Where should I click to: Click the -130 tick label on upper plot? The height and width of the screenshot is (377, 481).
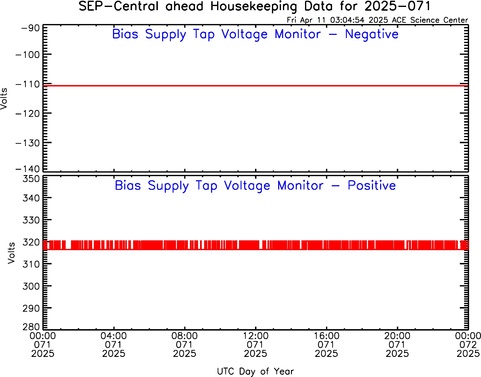point(28,143)
